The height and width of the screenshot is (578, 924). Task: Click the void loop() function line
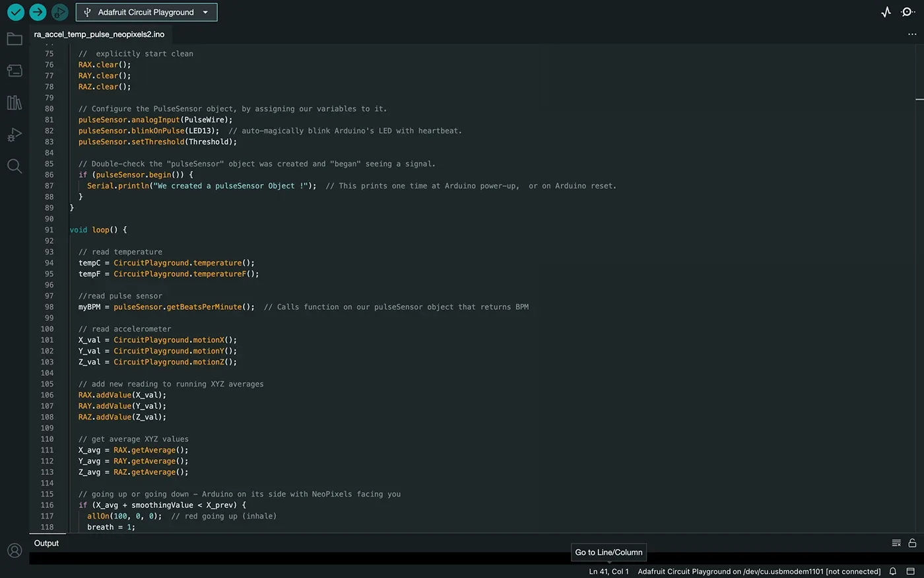click(x=98, y=230)
